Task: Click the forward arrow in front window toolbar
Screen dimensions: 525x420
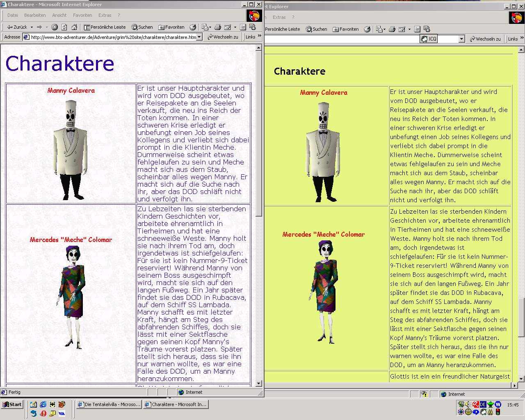Action: point(39,27)
